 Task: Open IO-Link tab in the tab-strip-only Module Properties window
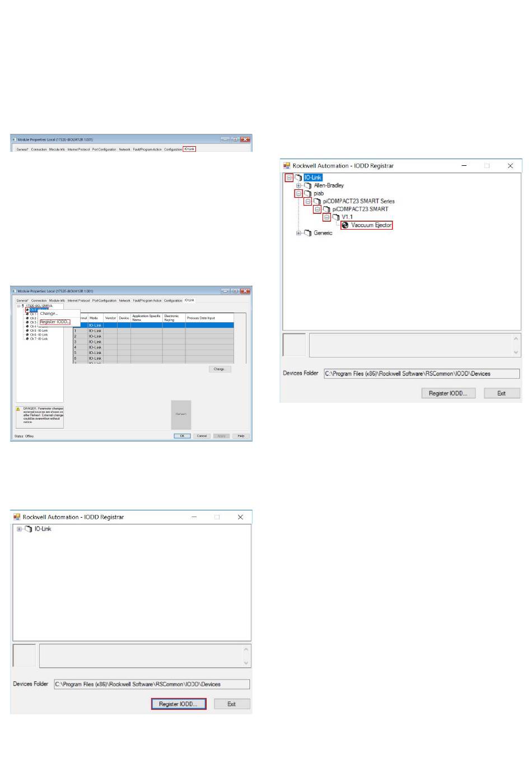tap(189, 149)
